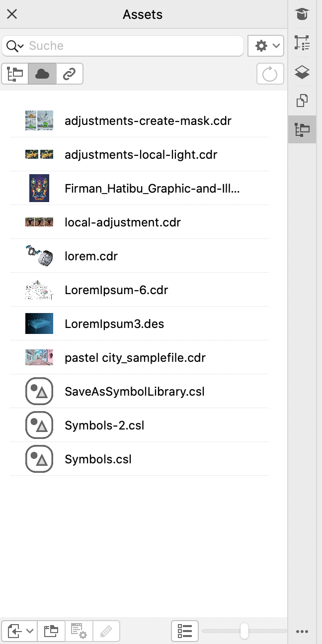Open the Learn docker icon
This screenshot has height=644, width=322.
click(302, 14)
